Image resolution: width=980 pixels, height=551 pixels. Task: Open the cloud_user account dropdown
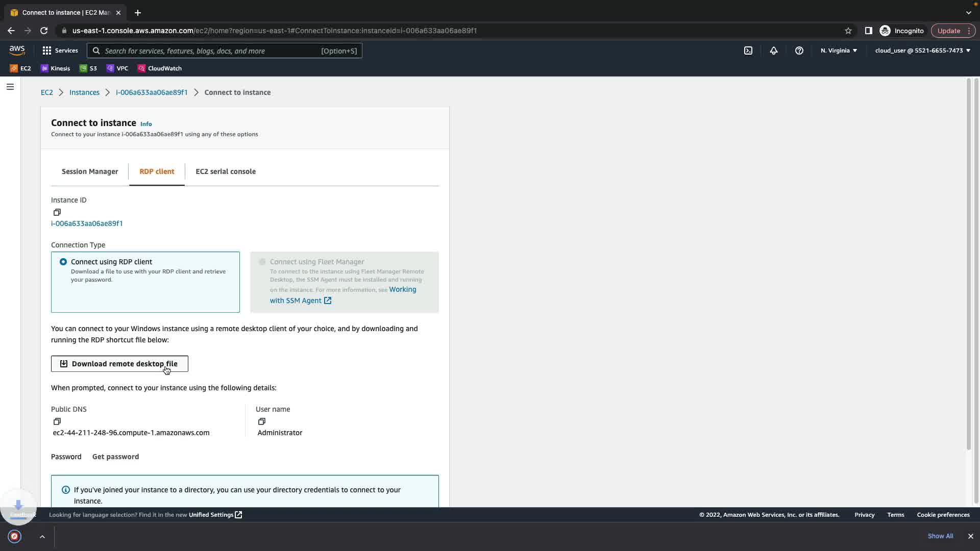(x=922, y=51)
